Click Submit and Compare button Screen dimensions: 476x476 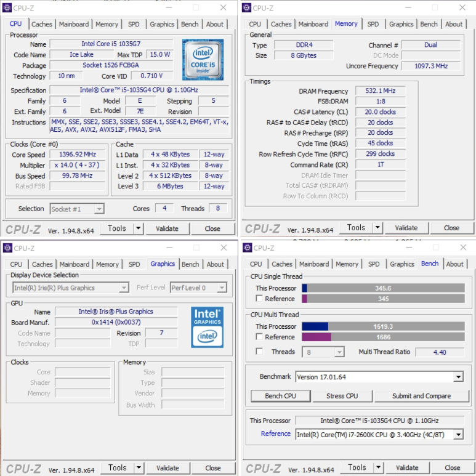coord(421,396)
